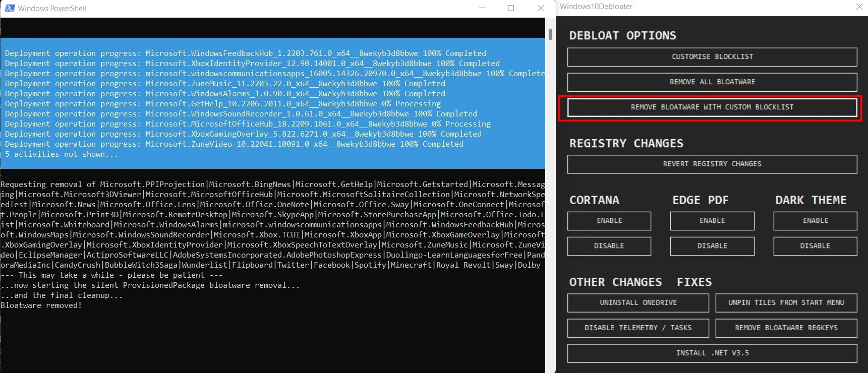Open Customise Blocklist in Windows10Debloater
868x373 pixels.
(x=712, y=57)
